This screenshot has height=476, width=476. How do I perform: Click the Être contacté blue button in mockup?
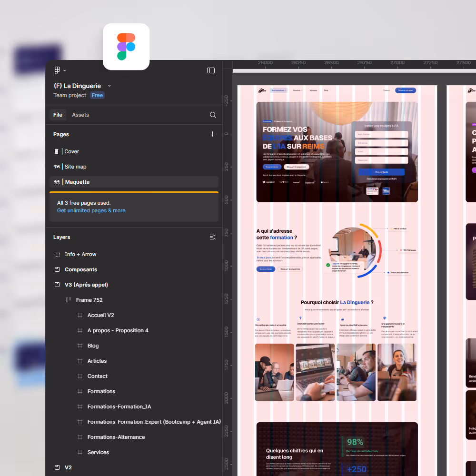pos(381,172)
